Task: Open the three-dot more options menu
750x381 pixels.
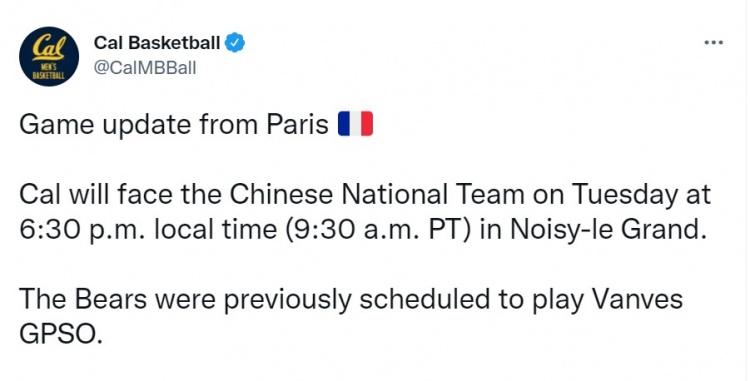Action: (x=714, y=43)
